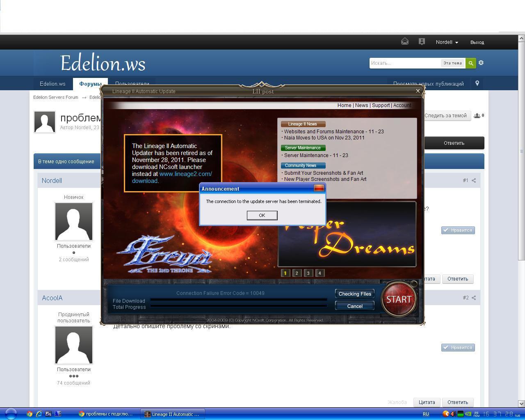Click the browser vertical scrollbar
Image resolution: width=525 pixels, height=420 pixels.
pos(521,221)
